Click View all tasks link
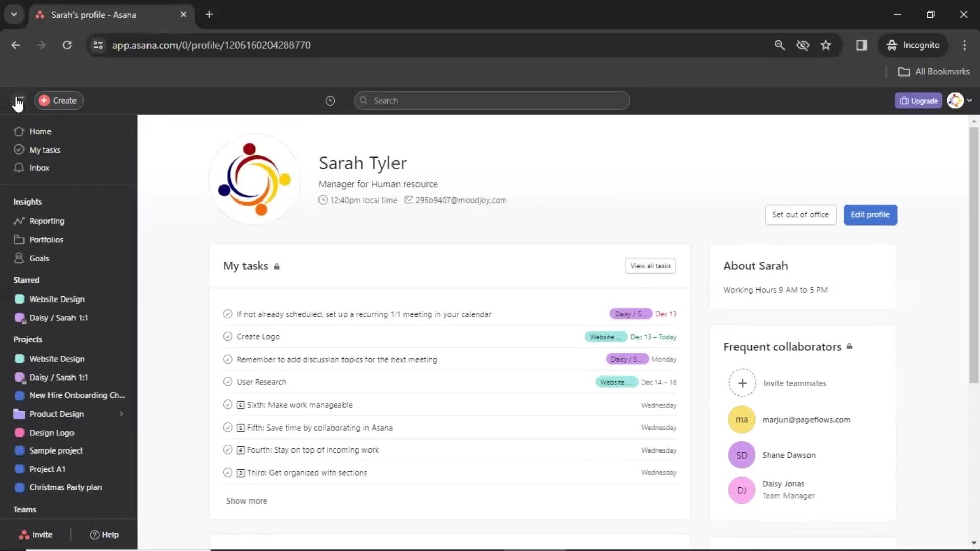This screenshot has width=980, height=551. point(650,266)
